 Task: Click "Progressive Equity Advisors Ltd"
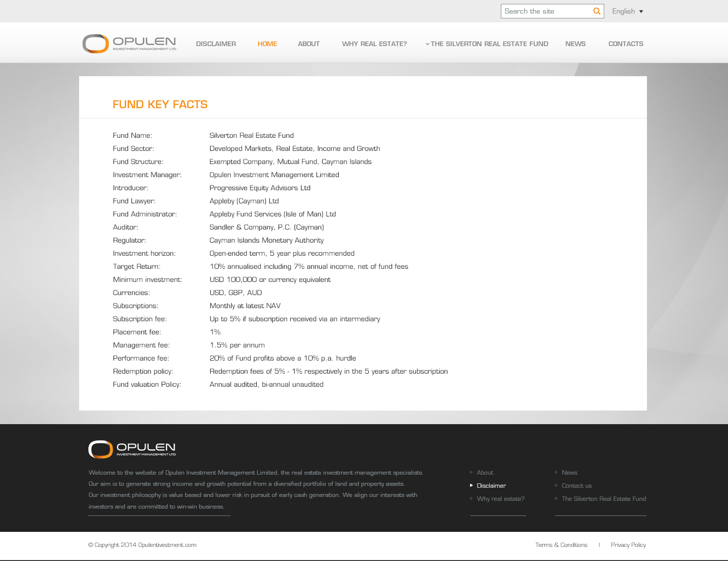[260, 188]
